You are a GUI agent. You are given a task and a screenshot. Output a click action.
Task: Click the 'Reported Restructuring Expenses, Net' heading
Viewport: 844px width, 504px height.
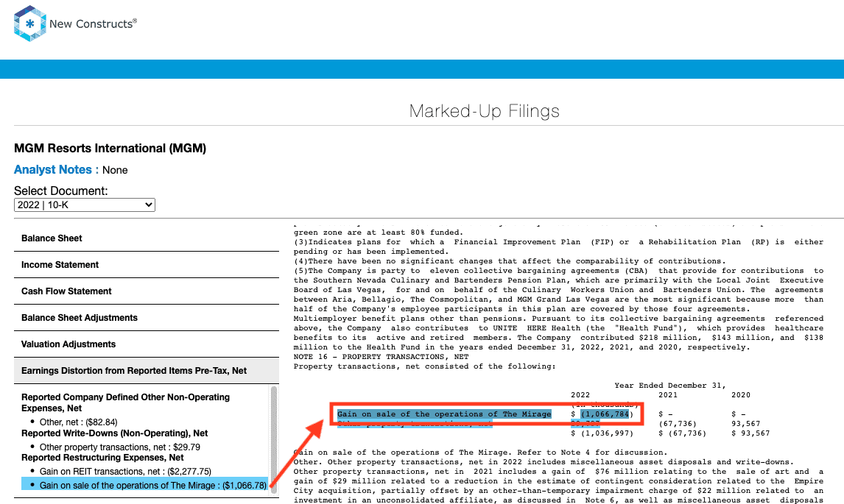tap(102, 457)
